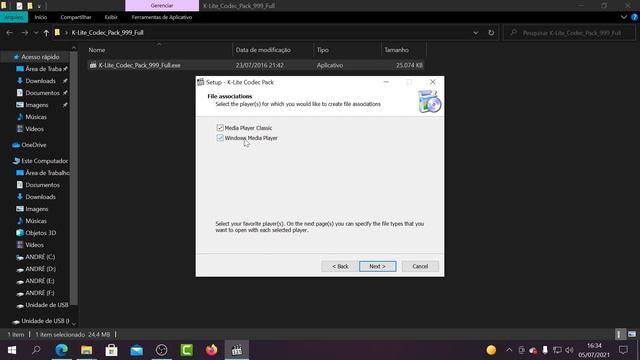Screen dimensions: 640x360
Task: Expand the address bar history dropdown
Action: click(x=476, y=33)
